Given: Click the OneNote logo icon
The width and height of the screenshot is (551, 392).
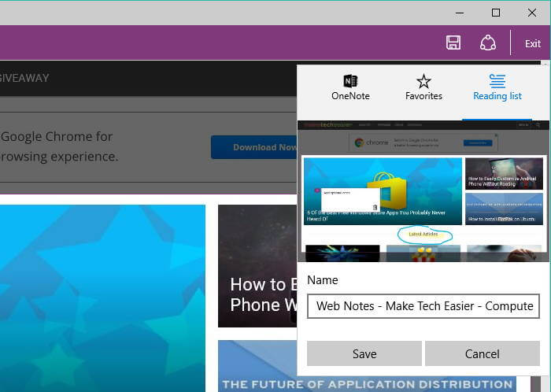Looking at the screenshot, I should (350, 81).
